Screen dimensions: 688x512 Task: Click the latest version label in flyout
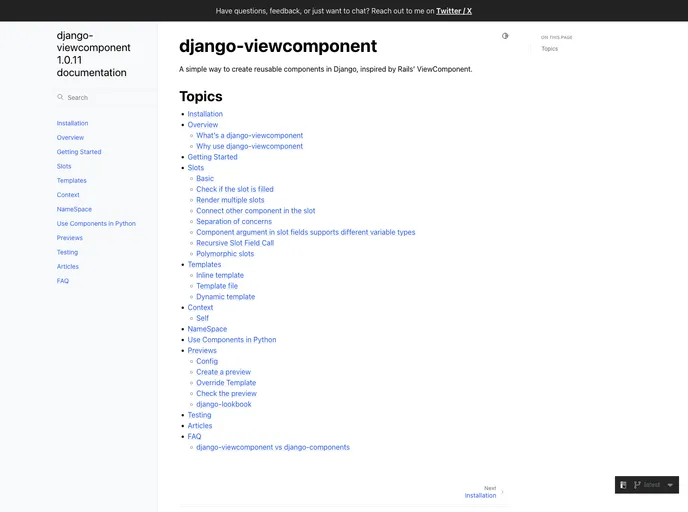click(652, 485)
